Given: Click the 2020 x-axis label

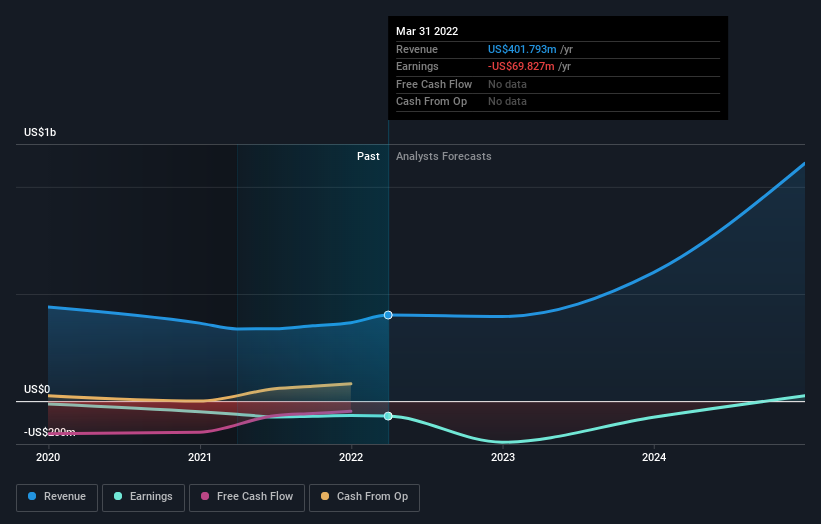Looking at the screenshot, I should coord(48,458).
